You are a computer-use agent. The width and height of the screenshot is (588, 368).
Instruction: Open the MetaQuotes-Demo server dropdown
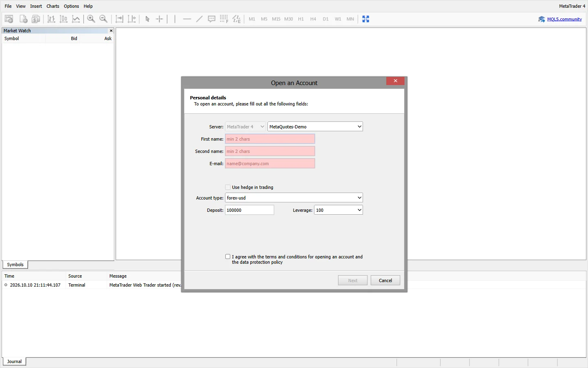315,127
